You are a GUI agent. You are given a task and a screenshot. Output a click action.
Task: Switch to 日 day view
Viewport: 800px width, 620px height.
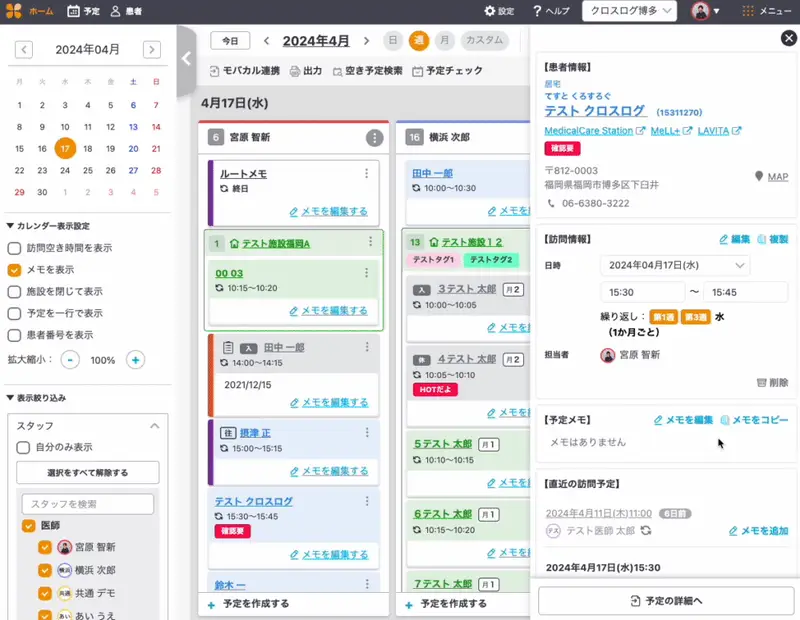393,40
